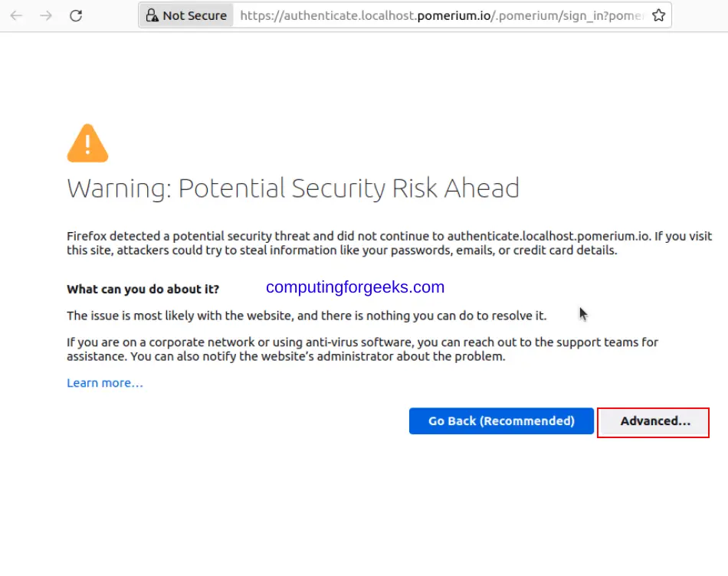The width and height of the screenshot is (728, 576).
Task: Click the orange warning triangle icon
Action: pyautogui.click(x=88, y=143)
